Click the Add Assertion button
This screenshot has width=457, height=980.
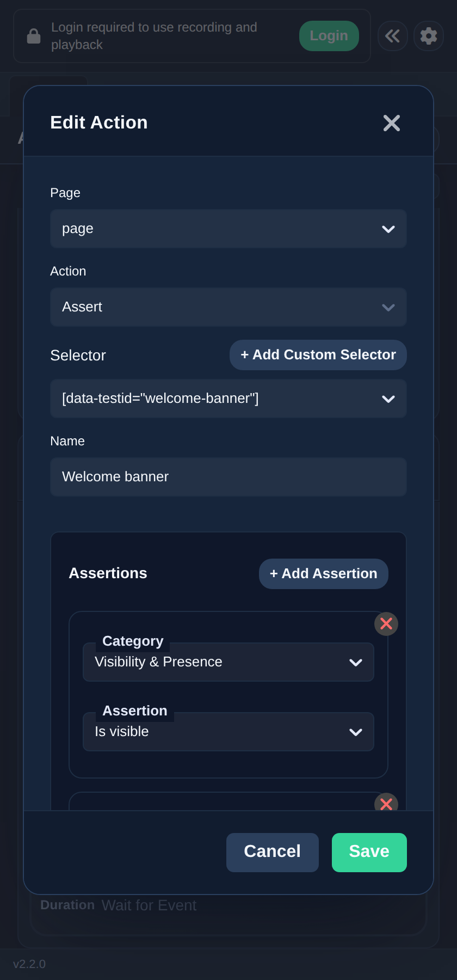click(x=324, y=574)
